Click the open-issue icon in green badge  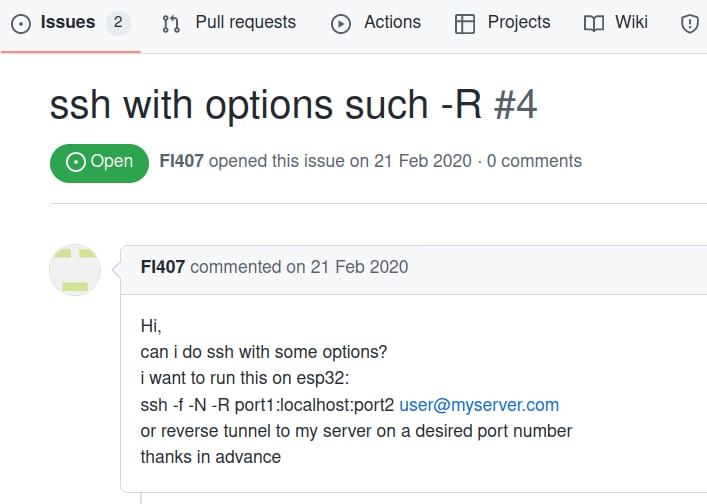(75, 162)
